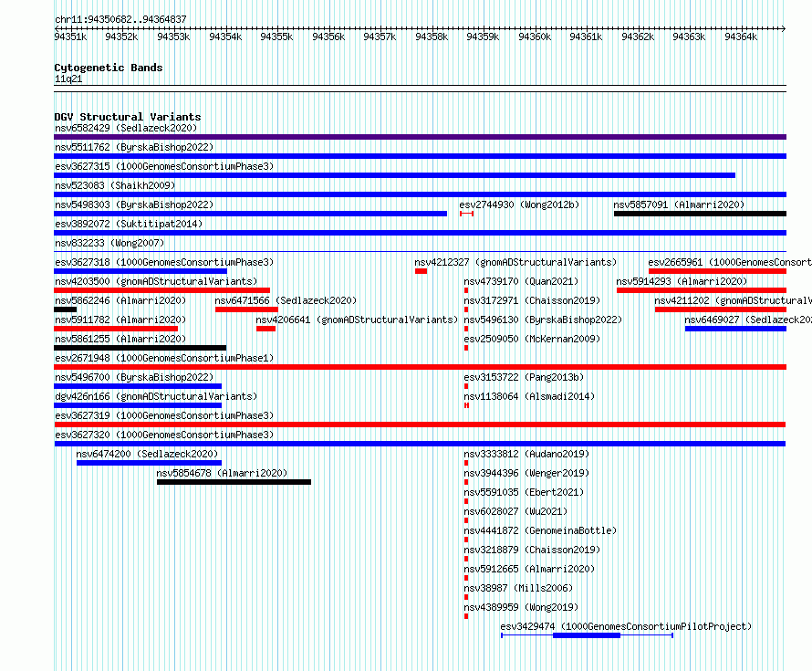
Task: Select nsv3172971 (Chaisson2019) label
Action: click(532, 300)
